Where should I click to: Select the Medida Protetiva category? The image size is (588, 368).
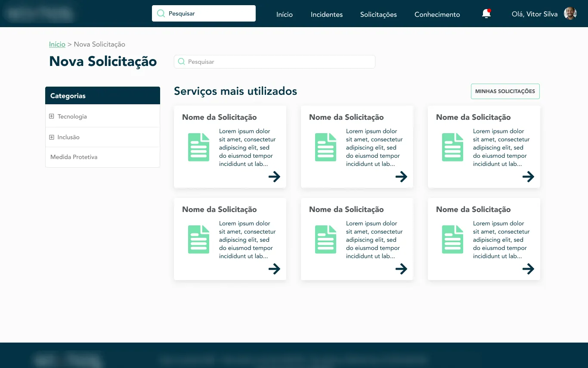[74, 157]
